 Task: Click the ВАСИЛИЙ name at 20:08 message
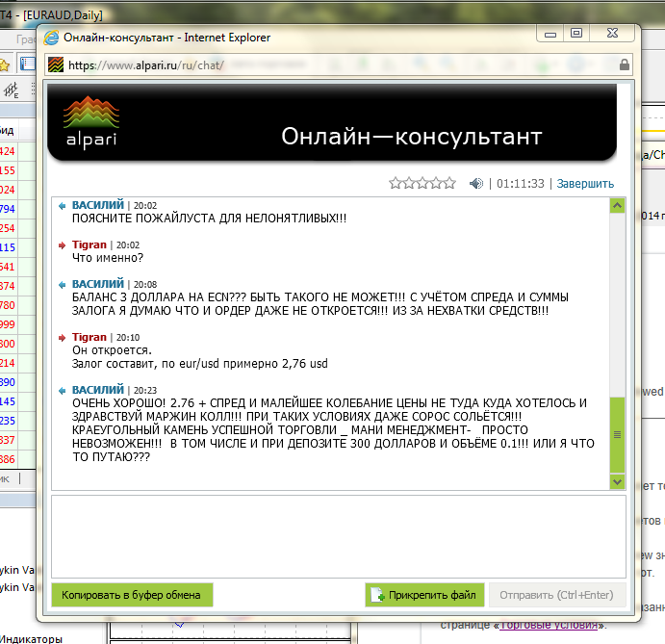pyautogui.click(x=98, y=284)
